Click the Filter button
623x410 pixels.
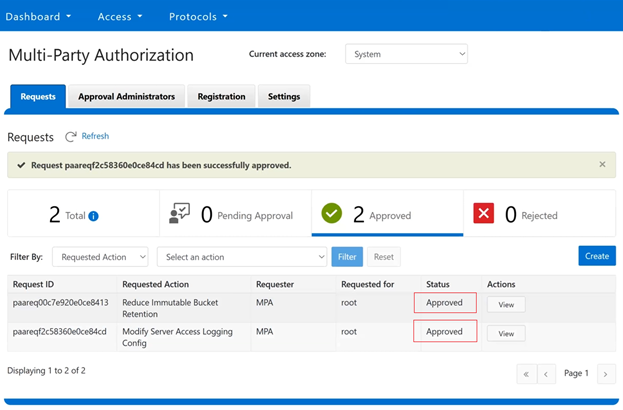[x=347, y=257]
